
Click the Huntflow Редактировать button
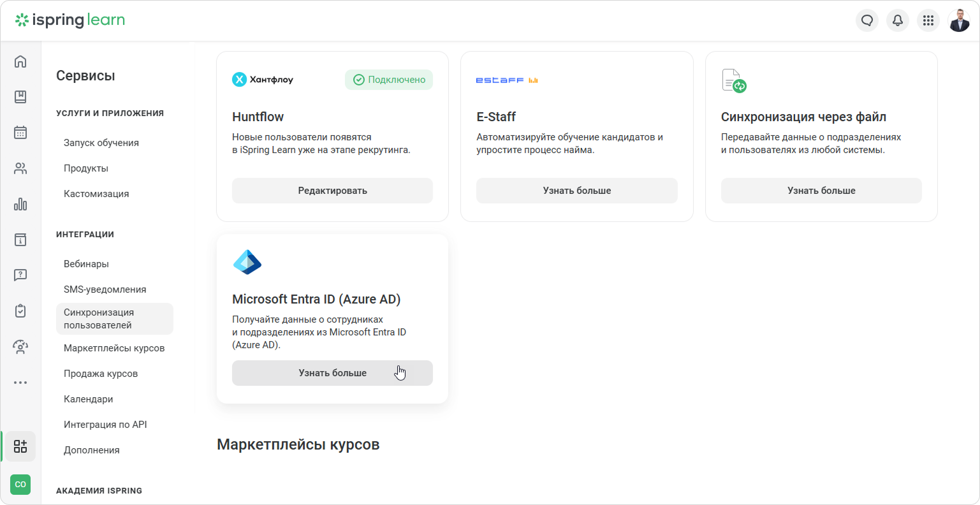pyautogui.click(x=332, y=191)
